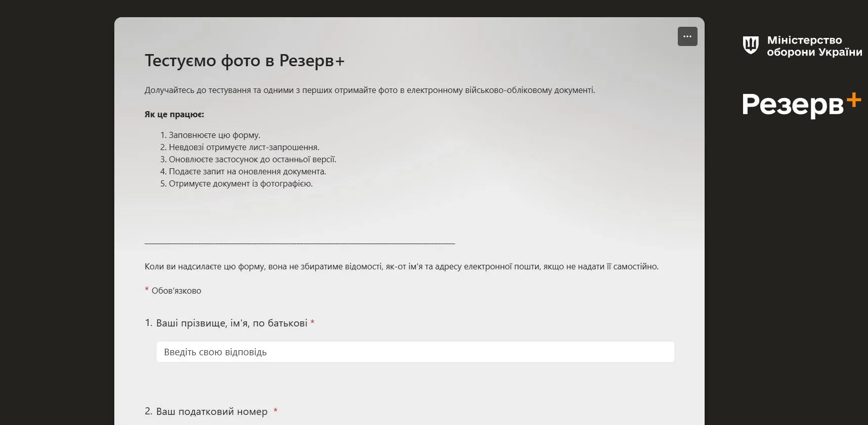Screen dimensions: 868x425
Task: Click the Обов'язково required notice
Action: coord(176,291)
